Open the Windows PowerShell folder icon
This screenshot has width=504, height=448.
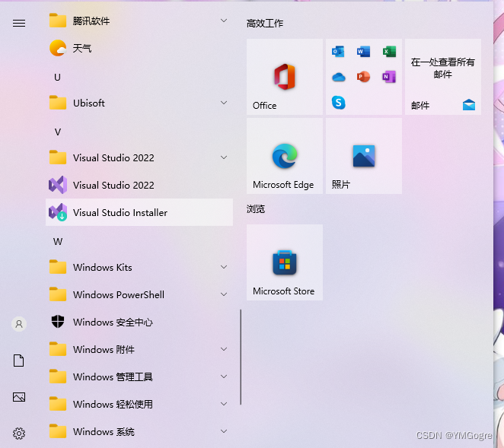coord(58,294)
